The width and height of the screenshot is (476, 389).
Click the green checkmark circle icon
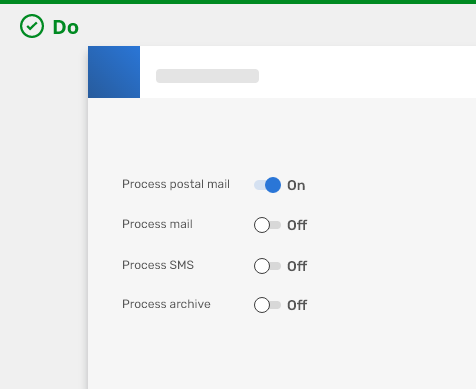tap(32, 26)
